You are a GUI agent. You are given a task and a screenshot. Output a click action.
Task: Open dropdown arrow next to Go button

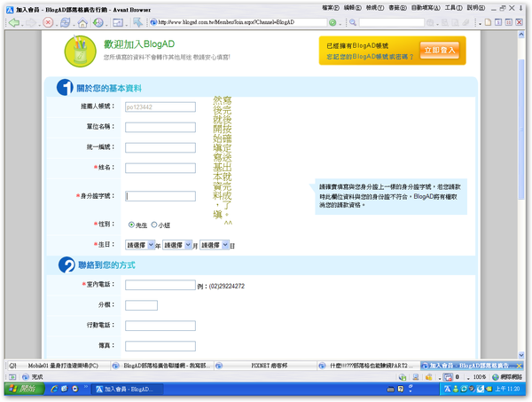click(x=340, y=25)
